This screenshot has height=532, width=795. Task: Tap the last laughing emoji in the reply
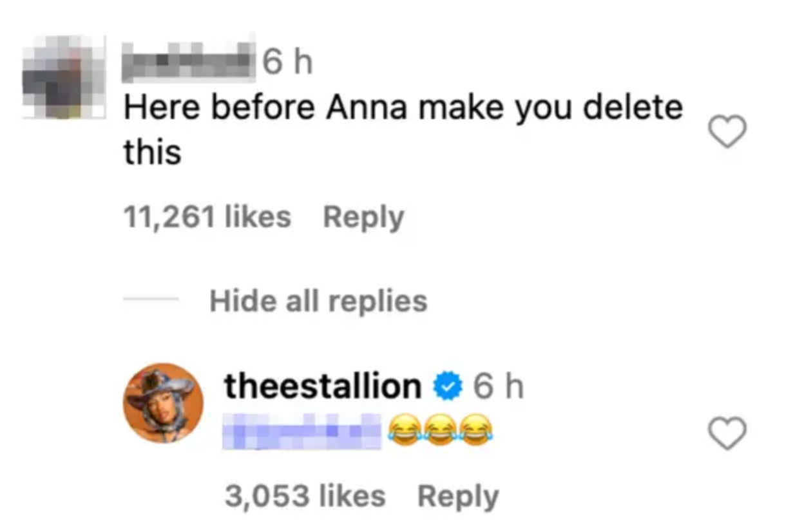[x=475, y=428]
